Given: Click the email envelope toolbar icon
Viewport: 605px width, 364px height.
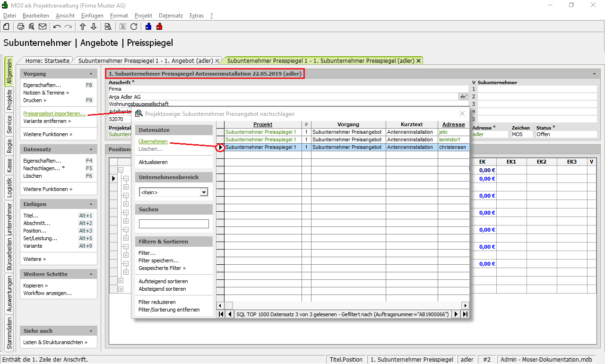Looking at the screenshot, I should coord(43,26).
